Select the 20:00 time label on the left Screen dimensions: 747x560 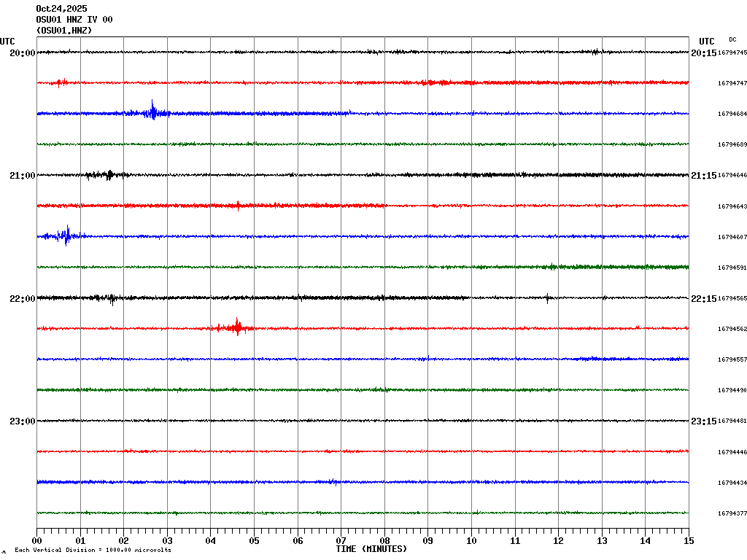coord(23,53)
